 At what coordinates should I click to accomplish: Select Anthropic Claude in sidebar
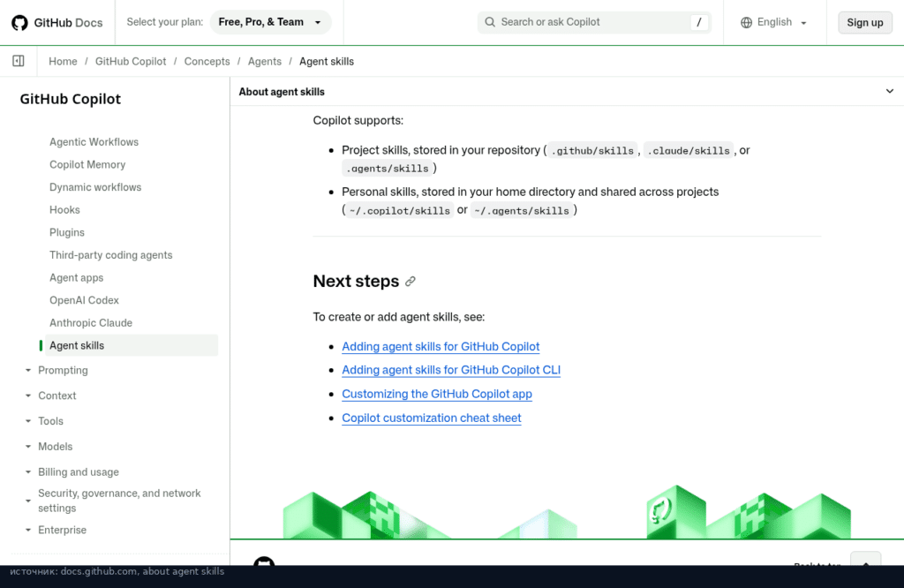(91, 323)
